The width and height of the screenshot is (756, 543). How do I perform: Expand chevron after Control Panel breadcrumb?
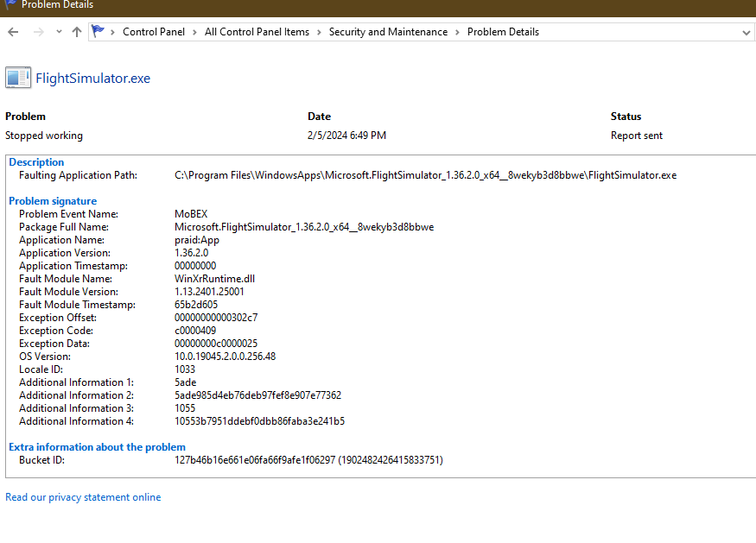194,32
